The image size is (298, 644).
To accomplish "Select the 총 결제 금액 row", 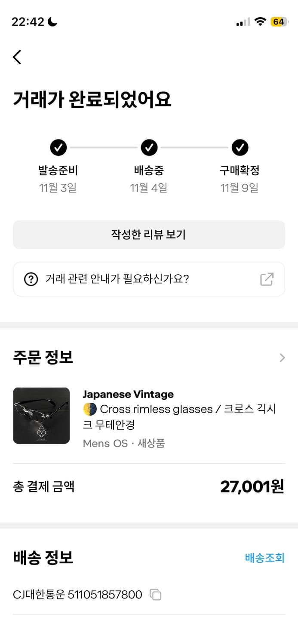I will pos(149,486).
